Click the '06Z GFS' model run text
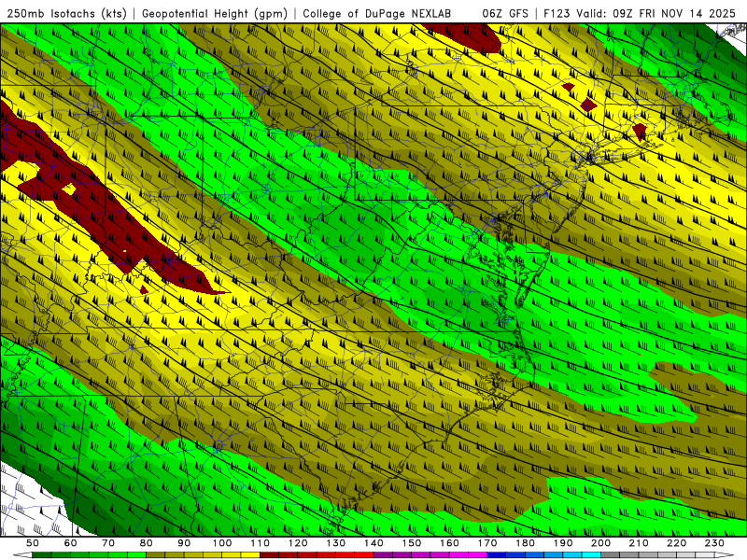 tap(505, 14)
